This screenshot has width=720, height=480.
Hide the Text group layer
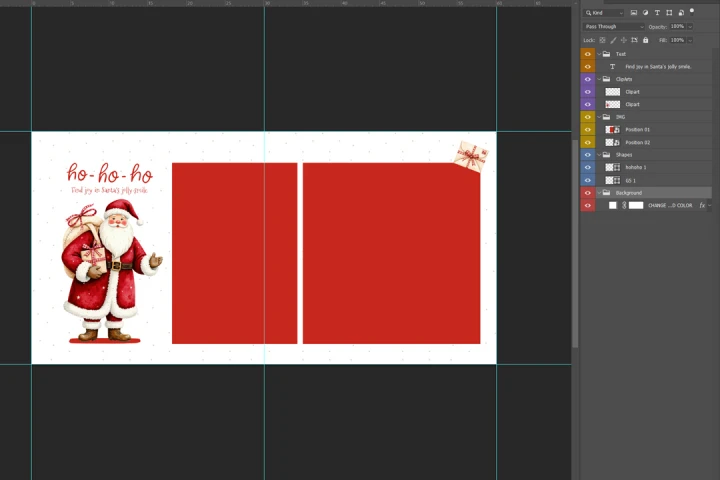point(587,54)
